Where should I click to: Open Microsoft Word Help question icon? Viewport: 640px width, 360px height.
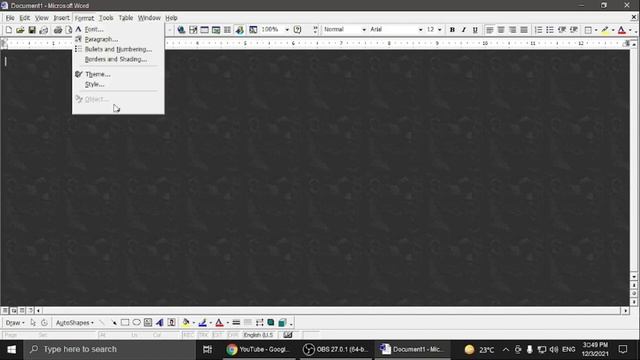click(298, 30)
